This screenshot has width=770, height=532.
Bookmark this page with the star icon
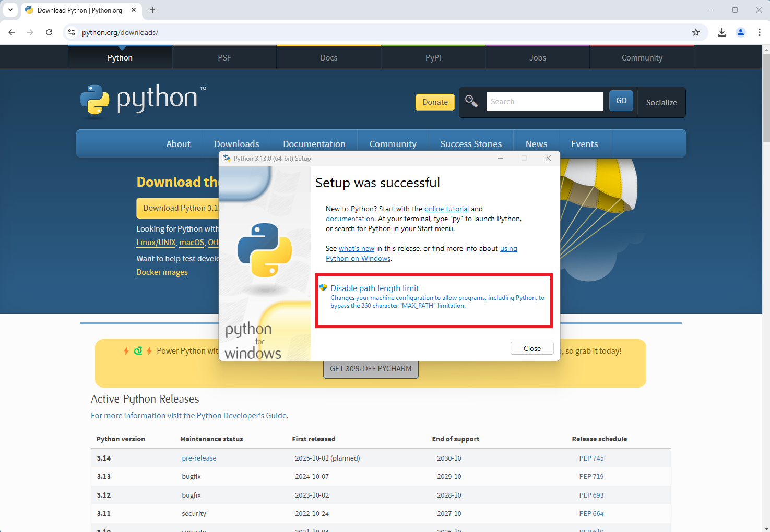pos(696,32)
